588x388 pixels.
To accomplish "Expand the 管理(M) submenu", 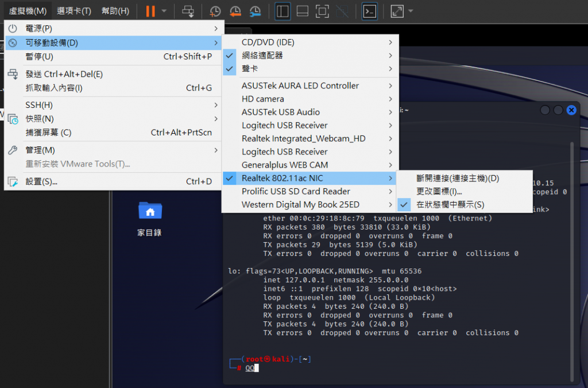I will pyautogui.click(x=114, y=150).
